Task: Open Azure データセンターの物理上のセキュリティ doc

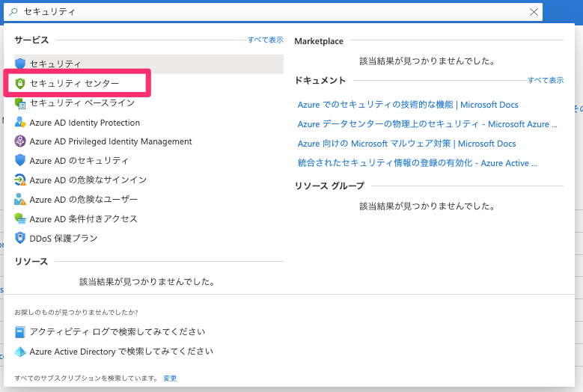Action: click(x=427, y=124)
